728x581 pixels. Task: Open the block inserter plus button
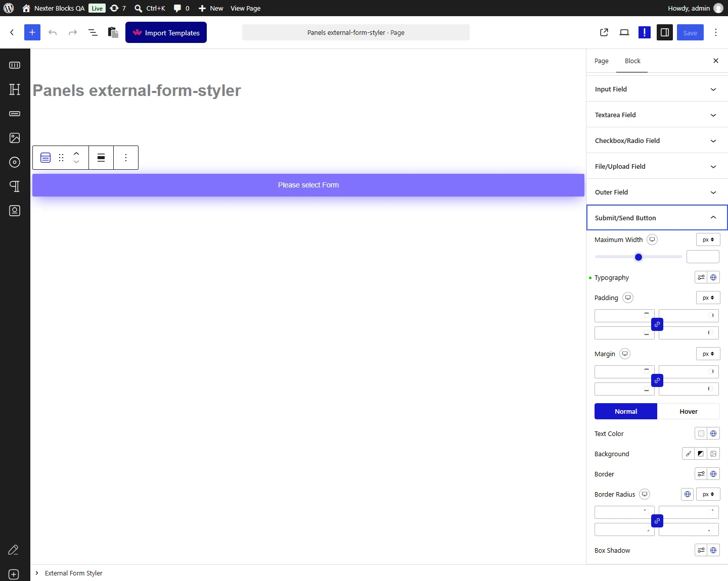32,32
